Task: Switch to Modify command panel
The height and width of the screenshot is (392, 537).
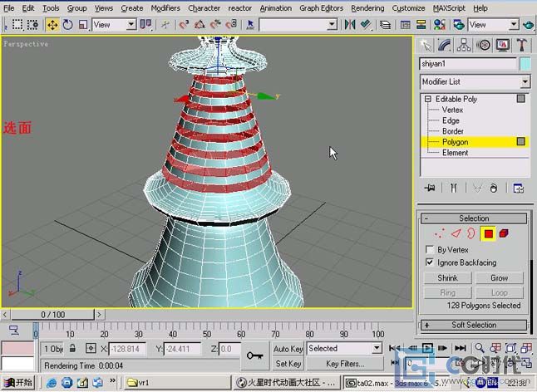Action: coord(445,45)
